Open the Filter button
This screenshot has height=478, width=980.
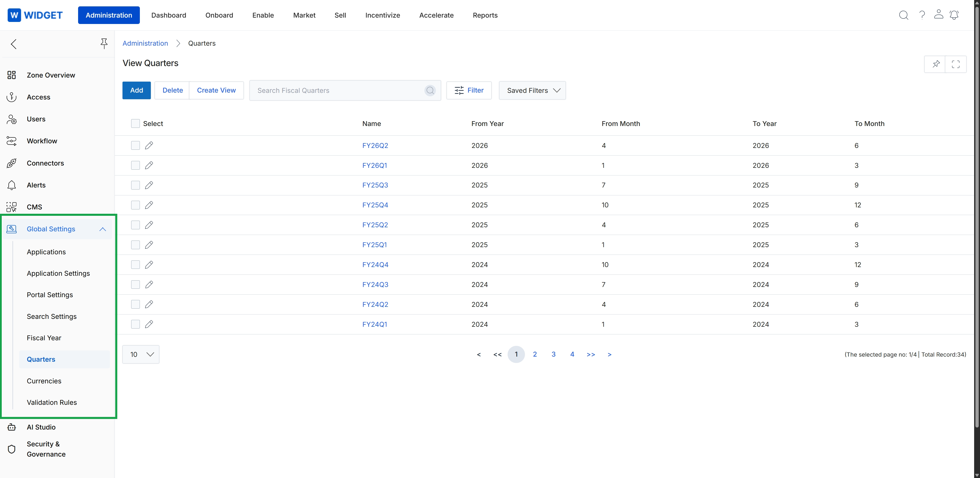(x=469, y=91)
